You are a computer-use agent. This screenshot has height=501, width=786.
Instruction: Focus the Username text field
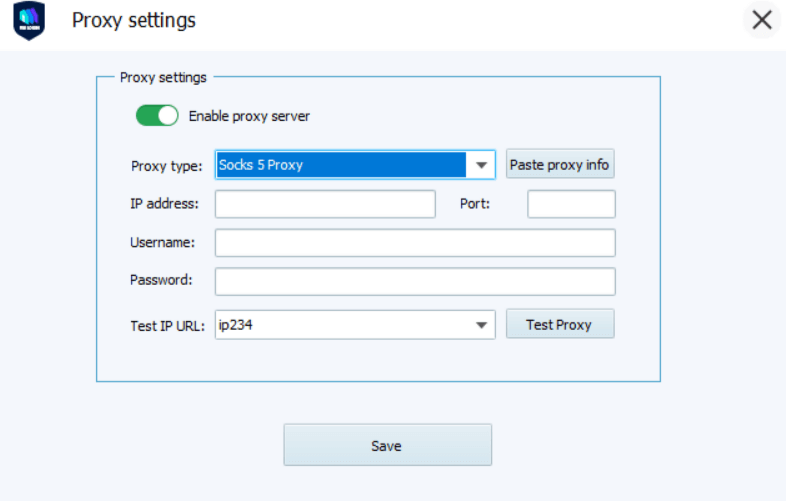[415, 243]
